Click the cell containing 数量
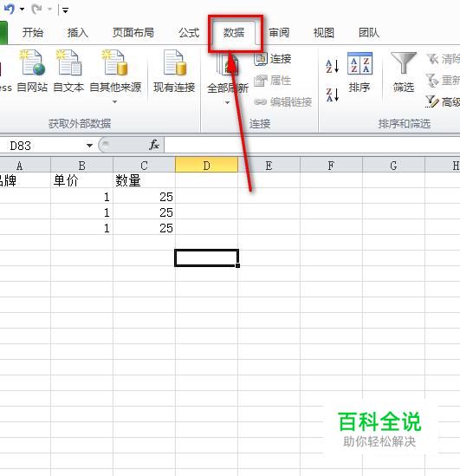Screen dimensions: 460x476 (144, 180)
